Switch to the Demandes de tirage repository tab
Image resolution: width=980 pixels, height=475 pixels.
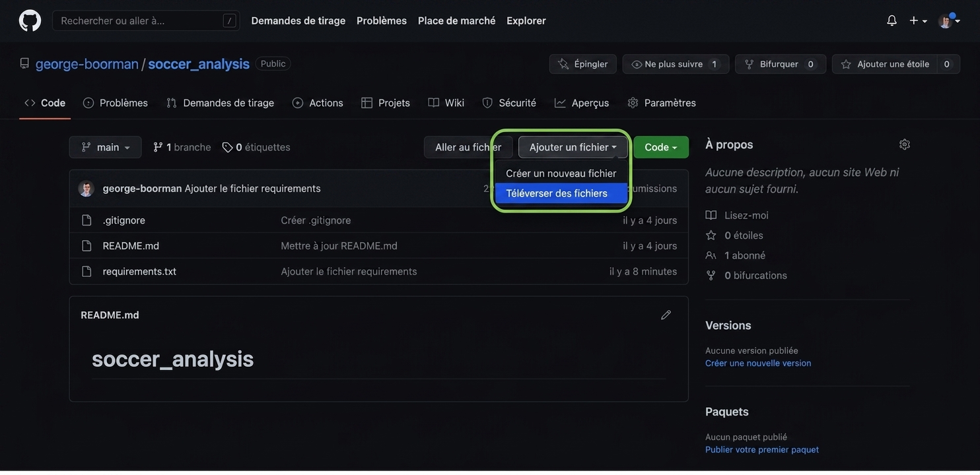point(221,103)
